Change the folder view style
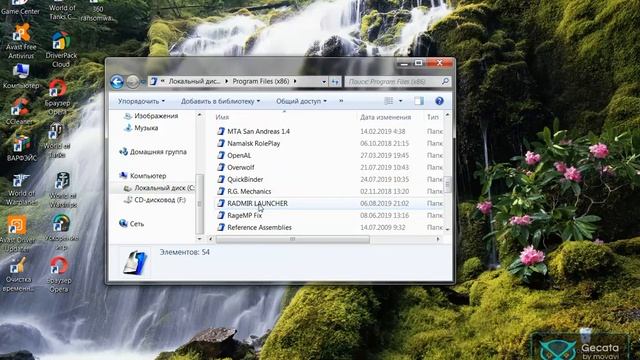 389,101
